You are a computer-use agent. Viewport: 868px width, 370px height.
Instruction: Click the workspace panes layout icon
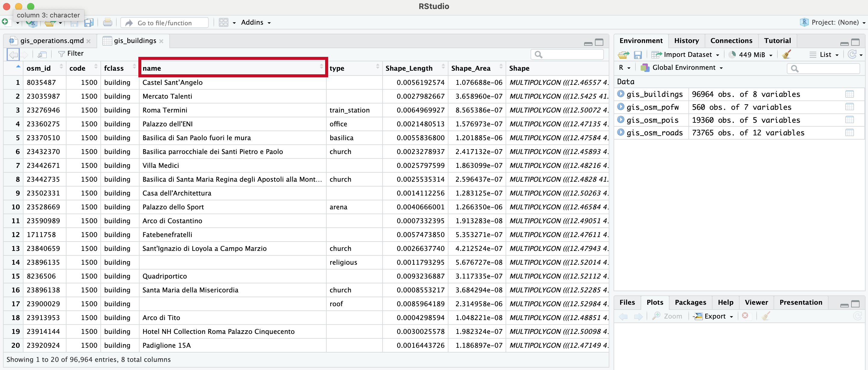click(x=223, y=23)
